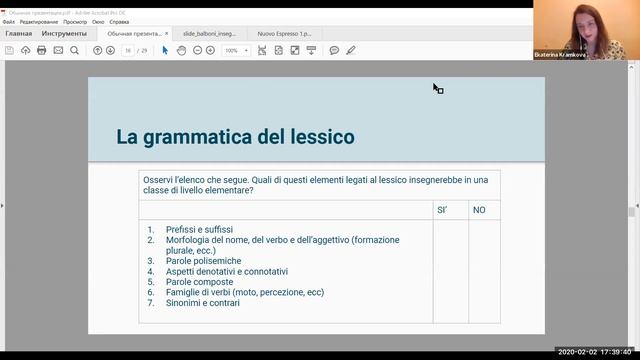
Task: Open the Редактирование menu
Action: click(x=39, y=22)
